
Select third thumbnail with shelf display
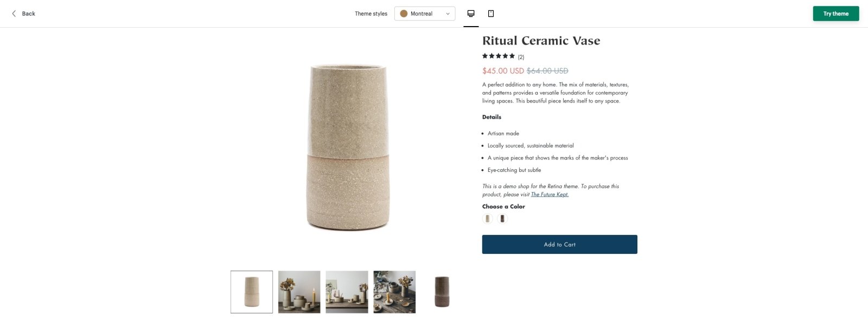(347, 292)
